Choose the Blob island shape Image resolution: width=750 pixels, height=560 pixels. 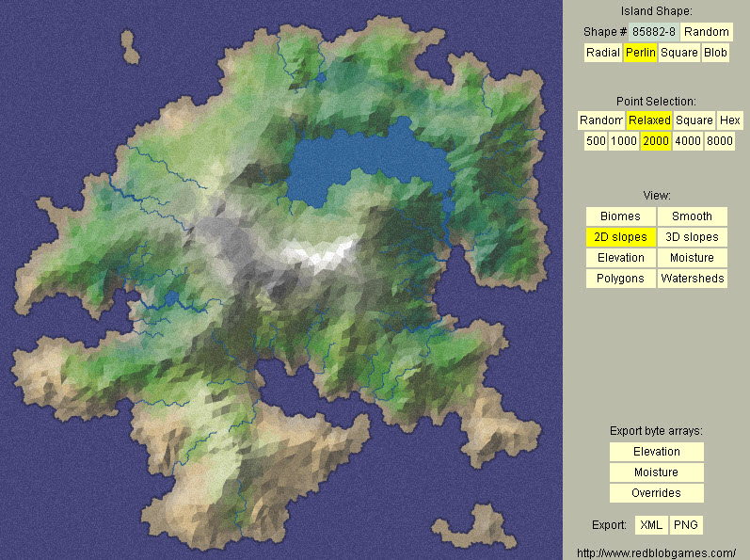tap(715, 53)
